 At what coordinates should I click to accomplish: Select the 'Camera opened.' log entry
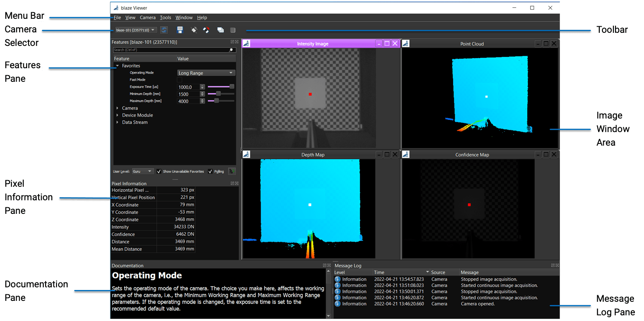[x=447, y=304]
